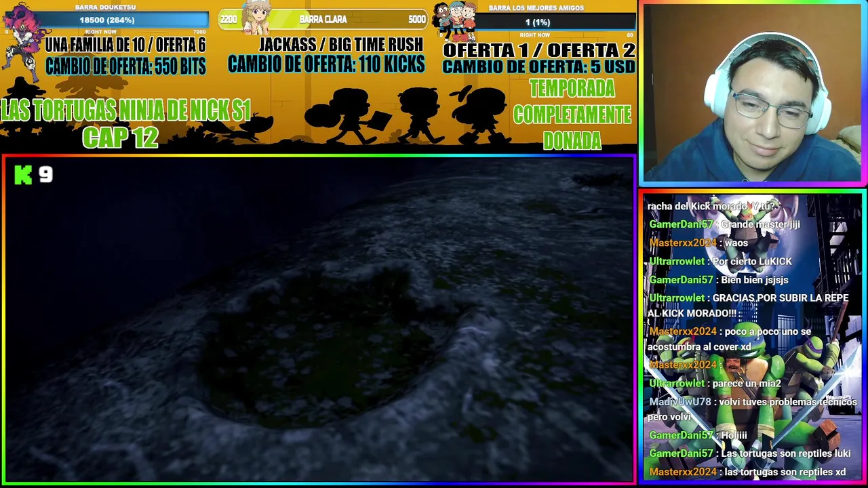Click the "RIGHT NOW" label under Barra Douketsu
The image size is (868, 488).
(101, 32)
